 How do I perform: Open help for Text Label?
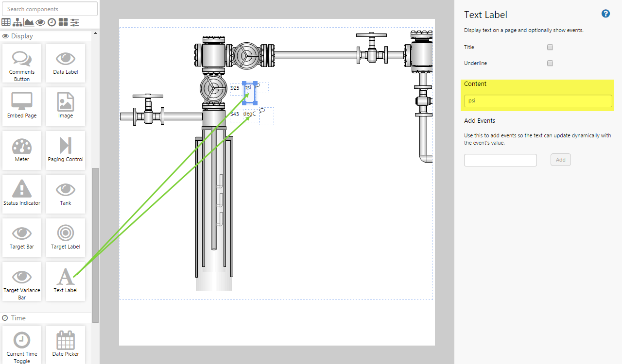(x=605, y=14)
